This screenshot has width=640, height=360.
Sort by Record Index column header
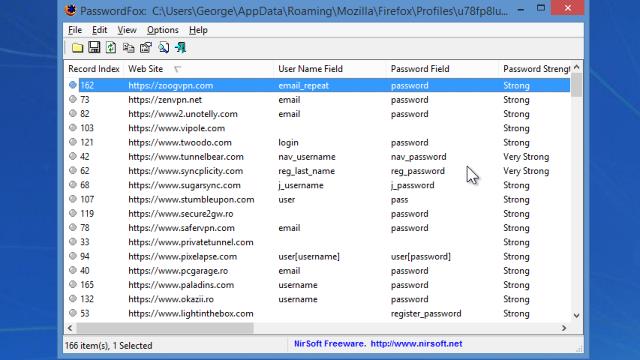point(94,69)
